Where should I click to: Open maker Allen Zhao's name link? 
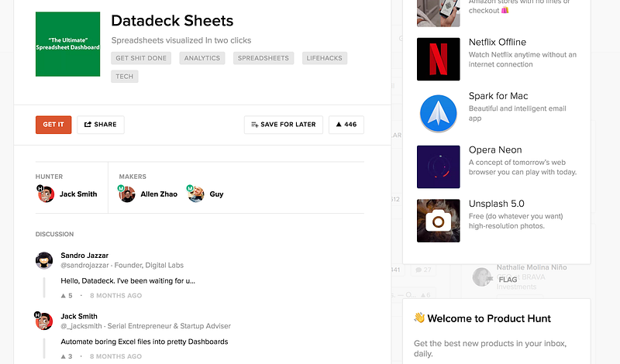click(x=159, y=194)
